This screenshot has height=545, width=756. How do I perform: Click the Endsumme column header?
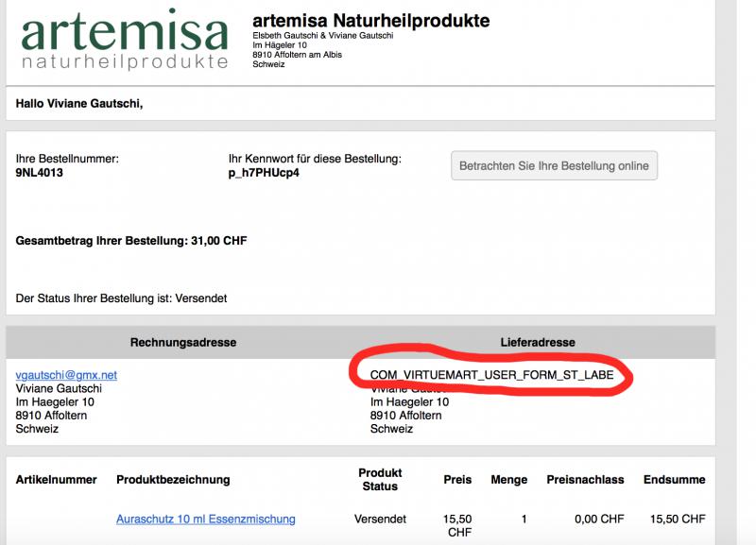(674, 480)
